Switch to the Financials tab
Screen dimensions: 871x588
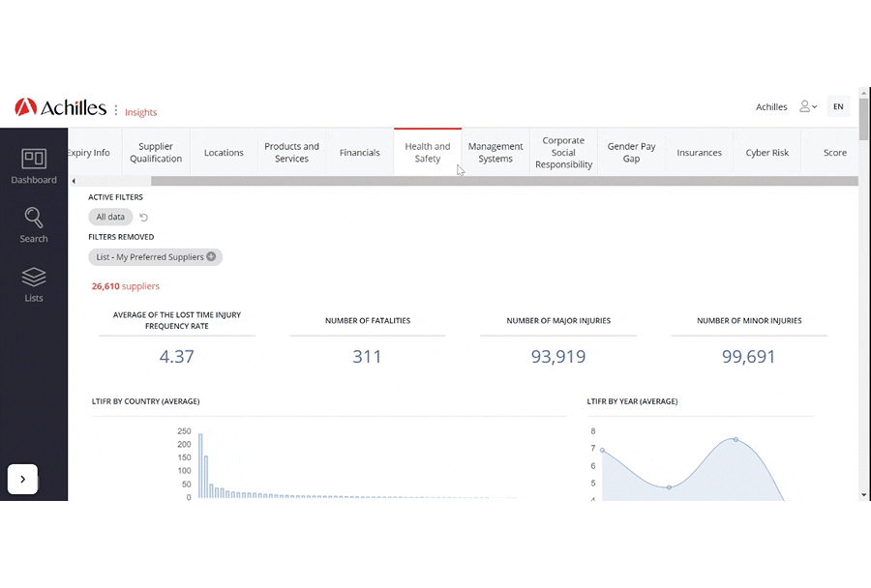pyautogui.click(x=359, y=153)
